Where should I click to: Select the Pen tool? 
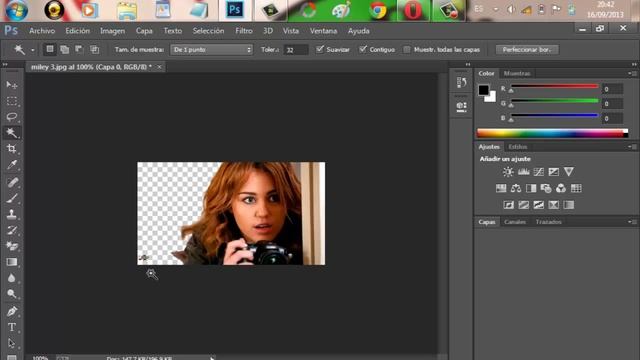pyautogui.click(x=11, y=311)
